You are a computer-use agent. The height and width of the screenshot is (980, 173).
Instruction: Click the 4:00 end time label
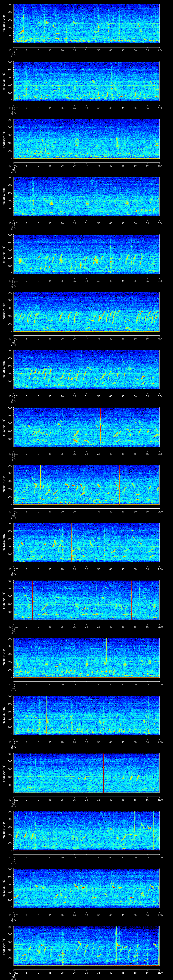point(160,165)
